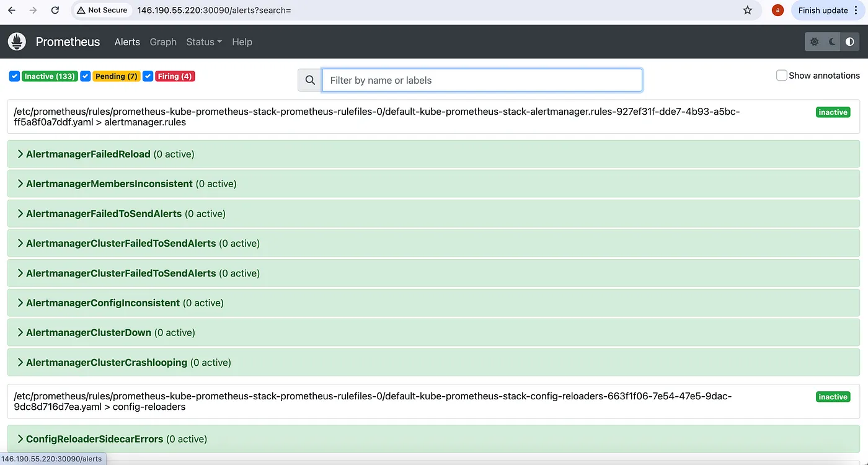The image size is (868, 465).
Task: Expand AlertmanagerClusterCrashlooping alert
Action: pyautogui.click(x=433, y=362)
